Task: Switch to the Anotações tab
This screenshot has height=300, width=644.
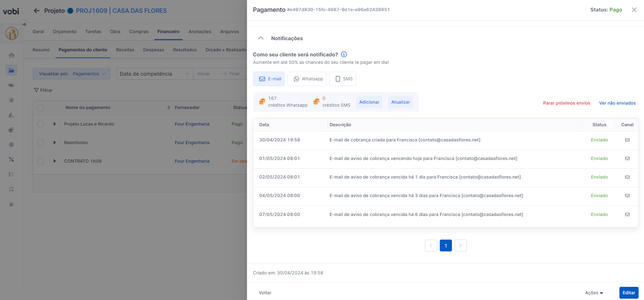Action: point(200,32)
